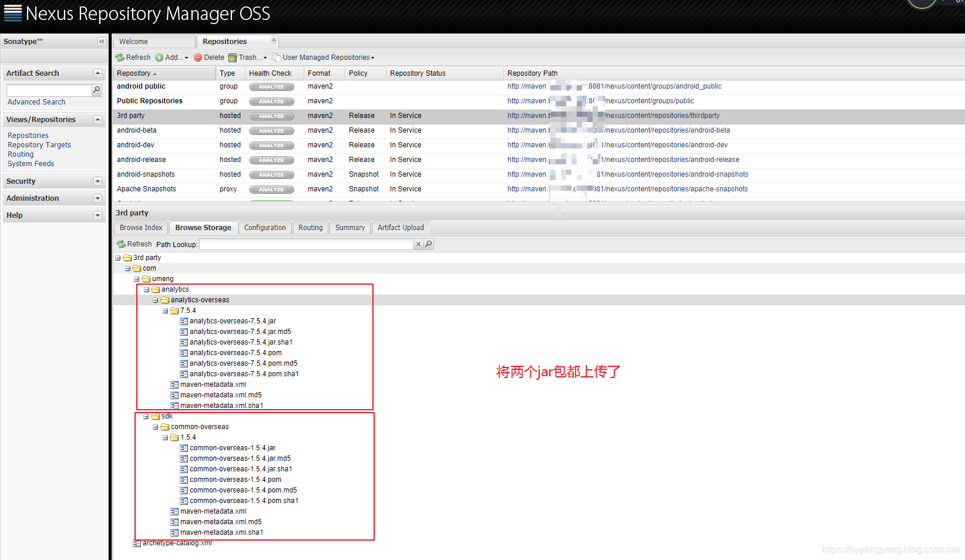965x560 pixels.
Task: Clear the Path Lookup field
Action: [x=418, y=244]
